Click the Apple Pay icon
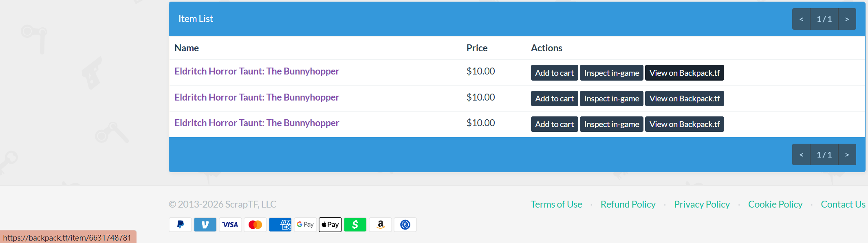 pyautogui.click(x=330, y=225)
